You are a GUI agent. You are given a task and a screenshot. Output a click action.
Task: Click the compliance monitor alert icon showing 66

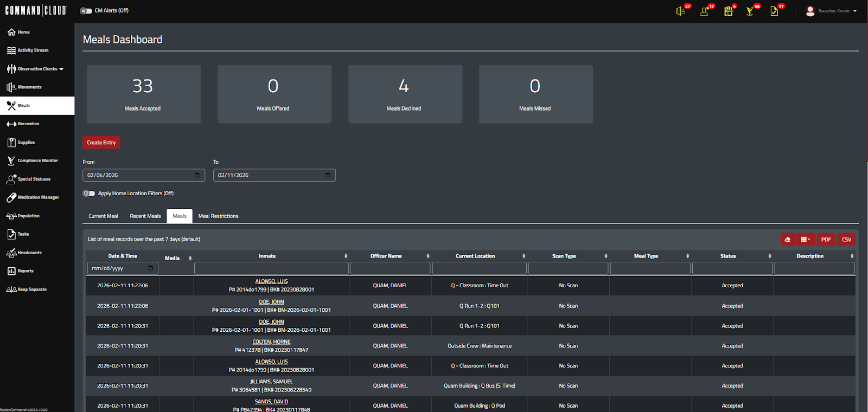click(750, 11)
